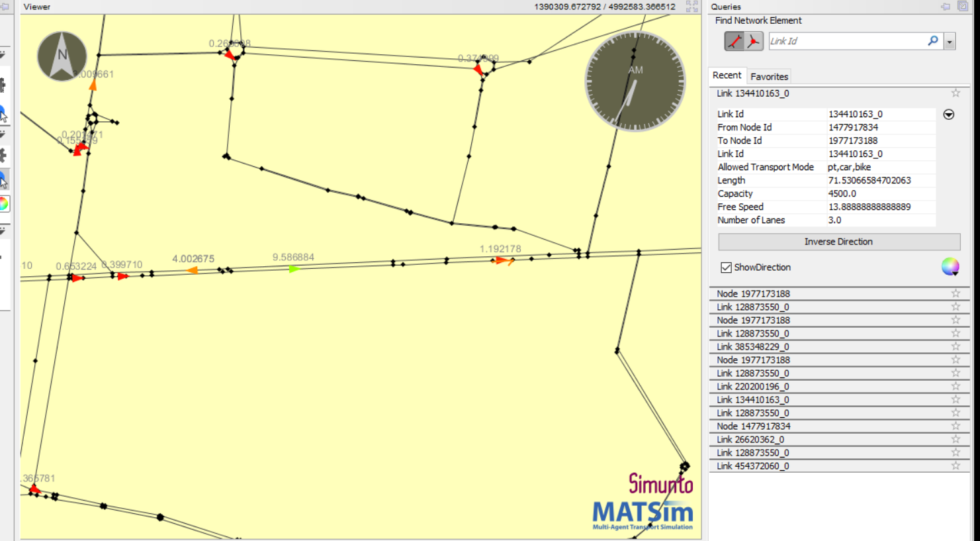Open the direction color picker wheel
Viewport: 980px width, 541px height.
(950, 267)
